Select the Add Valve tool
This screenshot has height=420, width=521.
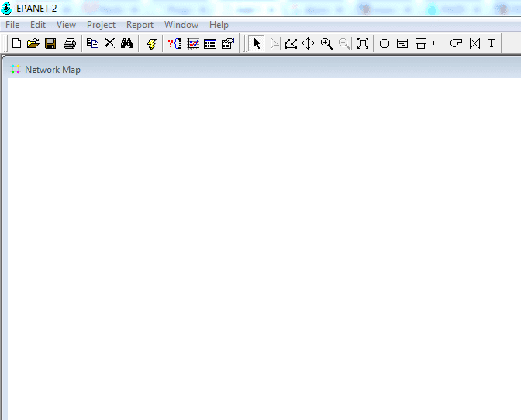click(474, 43)
